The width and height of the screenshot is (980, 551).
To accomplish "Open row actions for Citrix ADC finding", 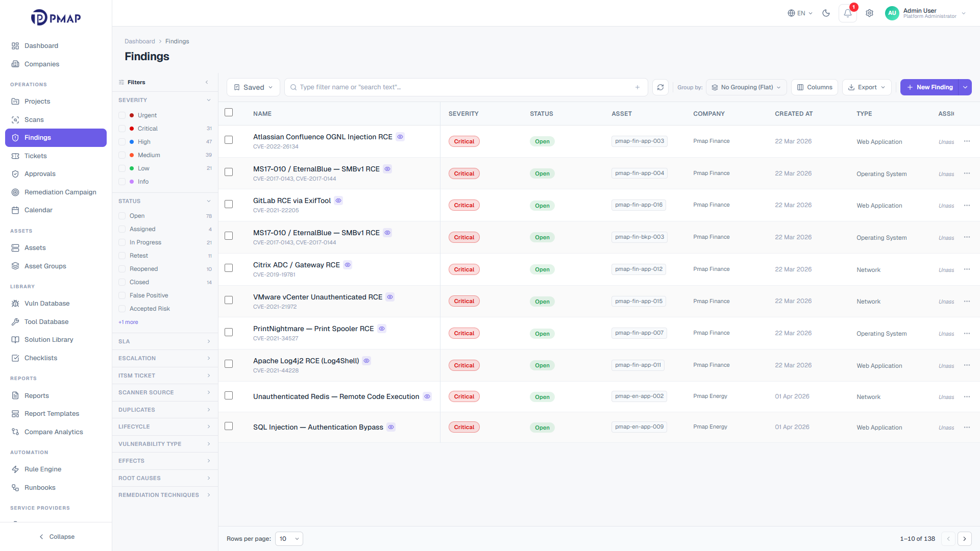I will click(x=967, y=269).
